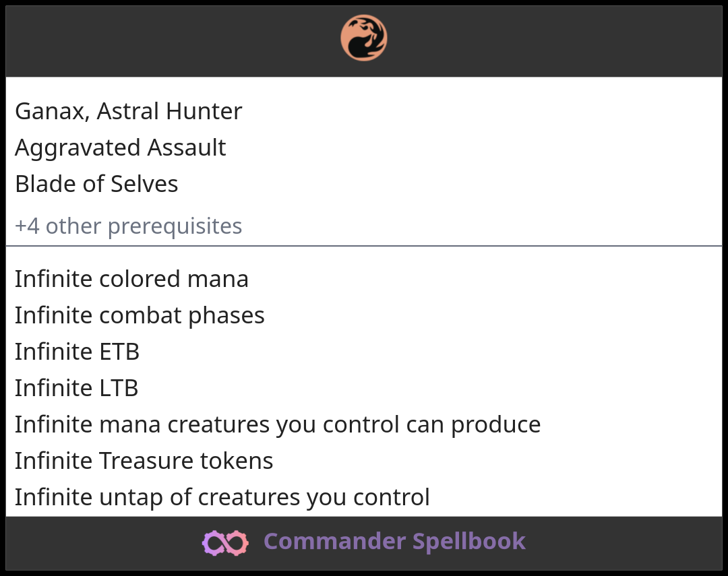Open the Ganax, Astral Hunter card
The image size is (728, 576).
tap(128, 111)
